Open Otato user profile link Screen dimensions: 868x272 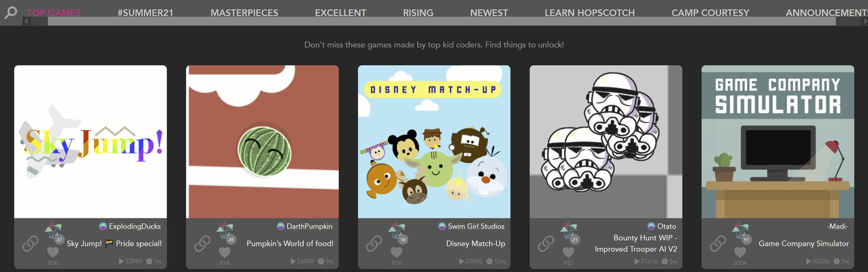point(666,226)
